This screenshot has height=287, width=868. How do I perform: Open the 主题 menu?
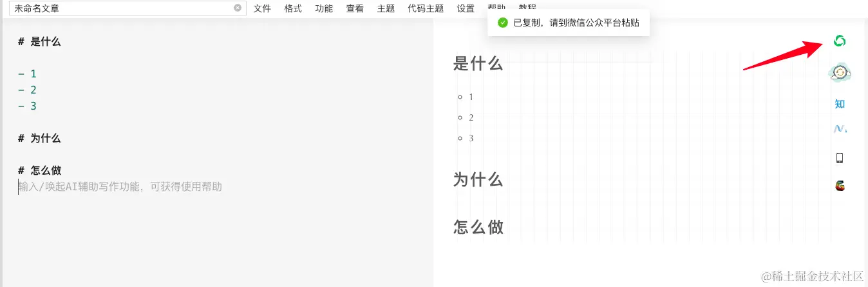pyautogui.click(x=386, y=9)
